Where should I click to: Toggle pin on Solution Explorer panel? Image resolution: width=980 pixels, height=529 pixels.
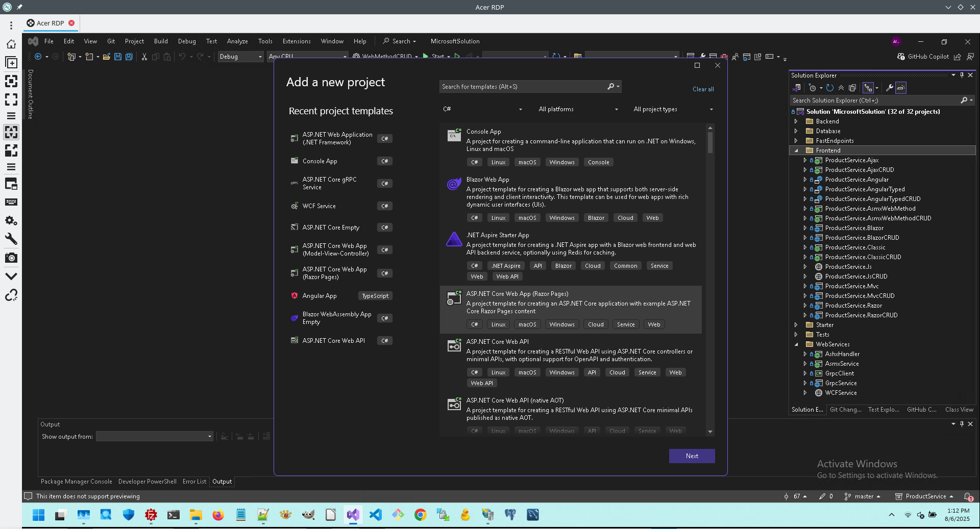[x=962, y=75]
